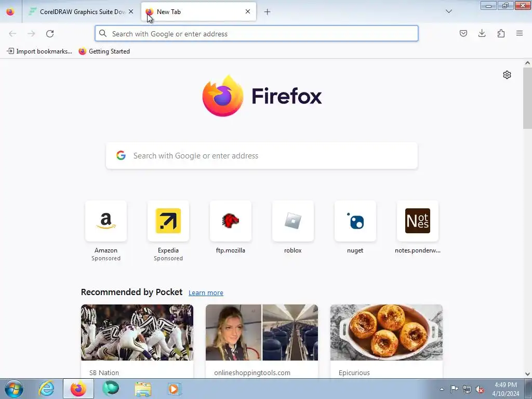Click the muted volume tray icon

(x=480, y=389)
